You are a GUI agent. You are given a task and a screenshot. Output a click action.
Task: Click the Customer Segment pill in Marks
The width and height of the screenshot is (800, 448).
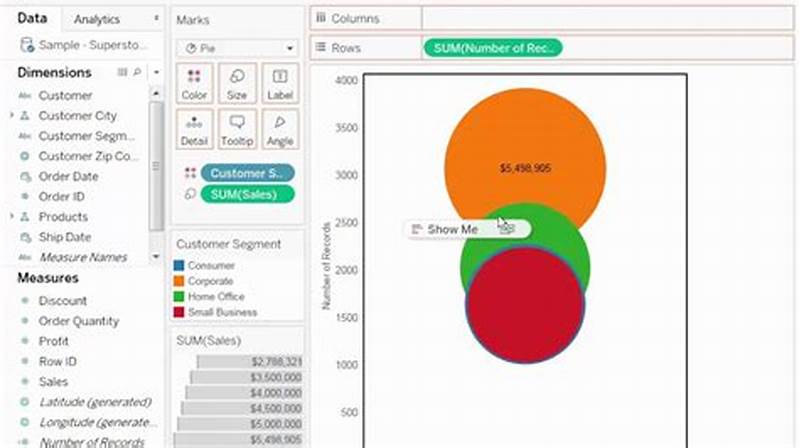pos(247,173)
